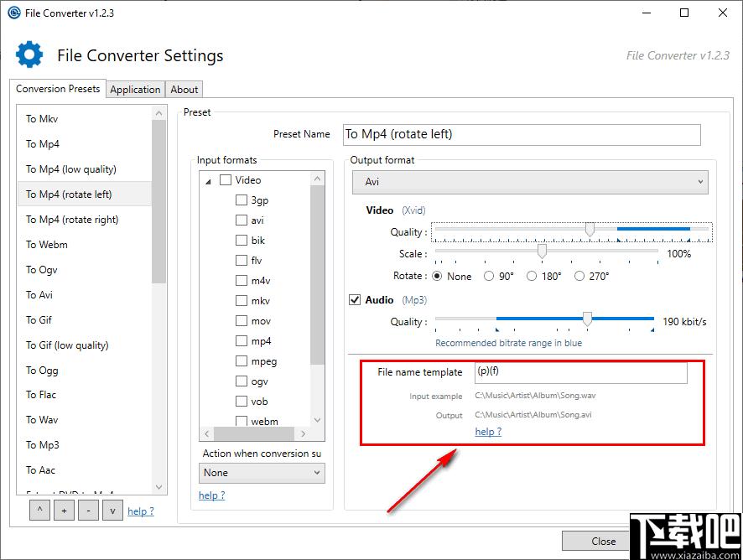The height and width of the screenshot is (560, 743).
Task: Select the 270° rotate option
Action: coord(579,276)
